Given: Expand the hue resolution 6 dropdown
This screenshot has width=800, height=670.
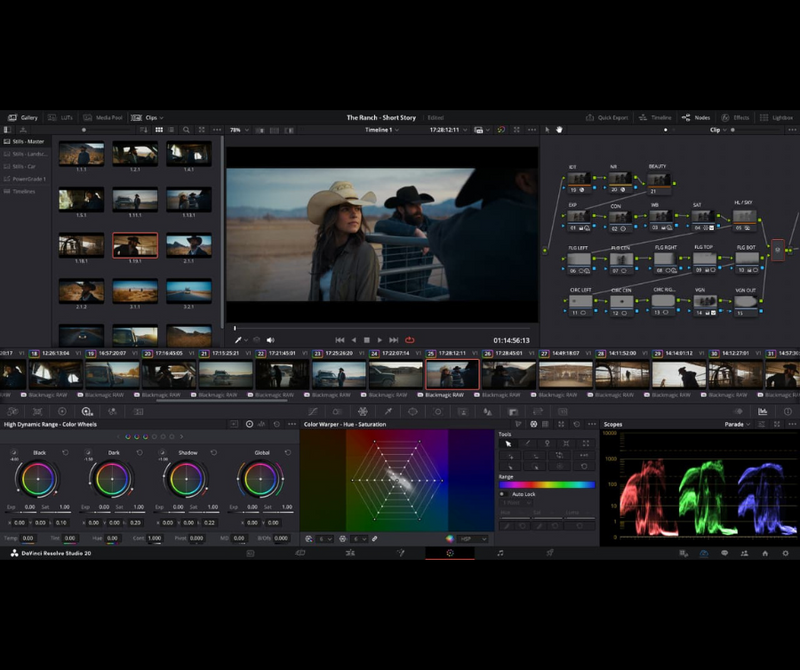Looking at the screenshot, I should tap(324, 539).
